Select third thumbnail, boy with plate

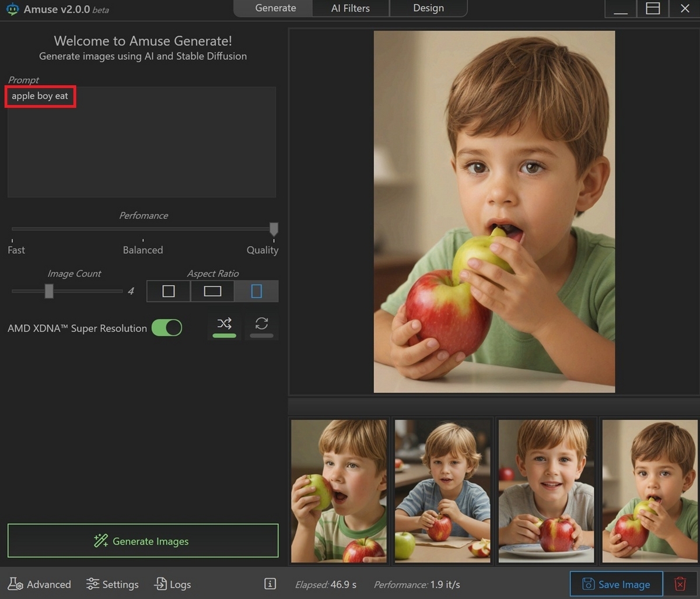click(x=547, y=491)
